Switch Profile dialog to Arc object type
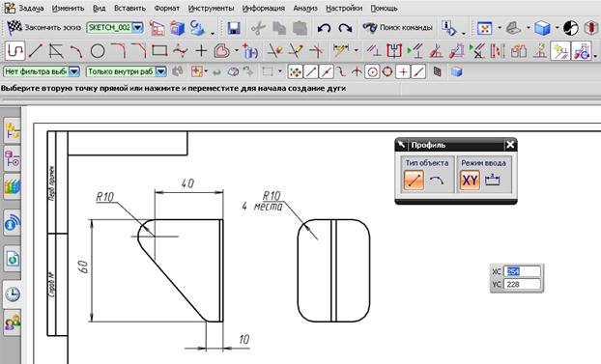 [436, 181]
